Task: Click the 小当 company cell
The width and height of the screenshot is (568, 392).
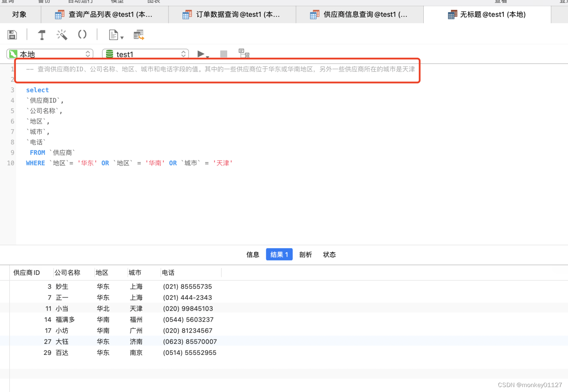Action: (x=62, y=309)
